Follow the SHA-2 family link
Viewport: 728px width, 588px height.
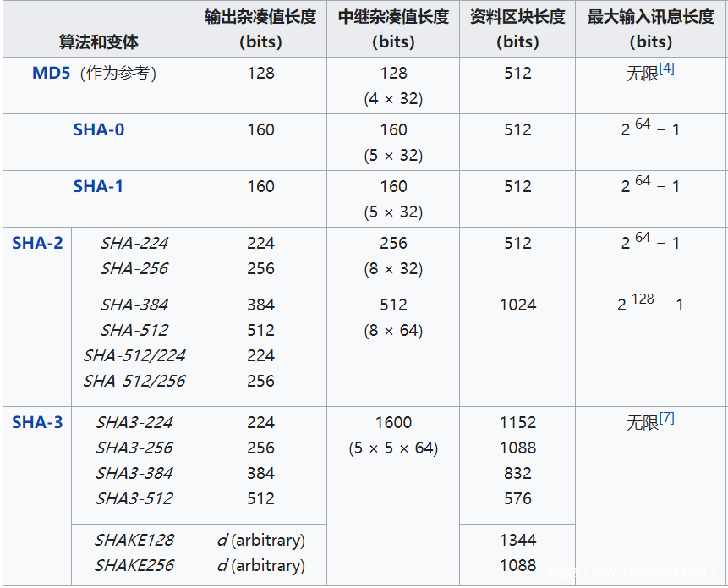click(x=37, y=243)
